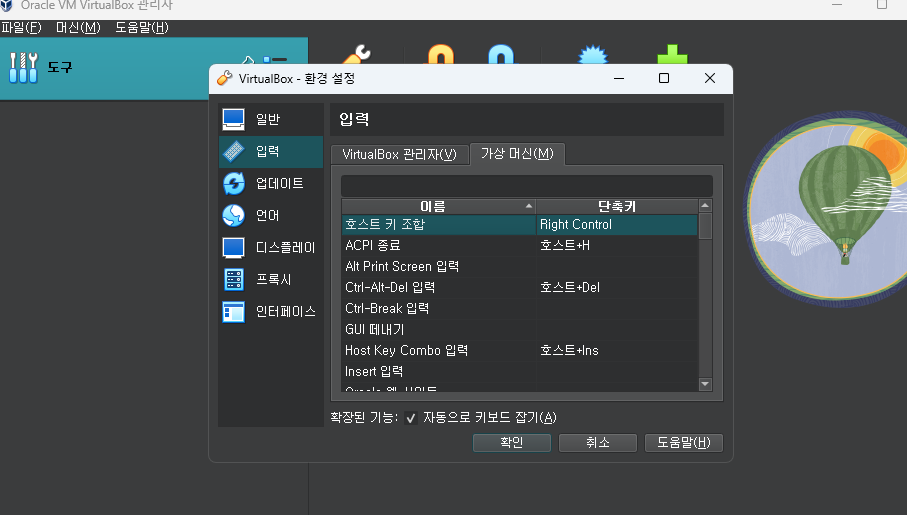
Task: Click the 확인 button
Action: [511, 443]
